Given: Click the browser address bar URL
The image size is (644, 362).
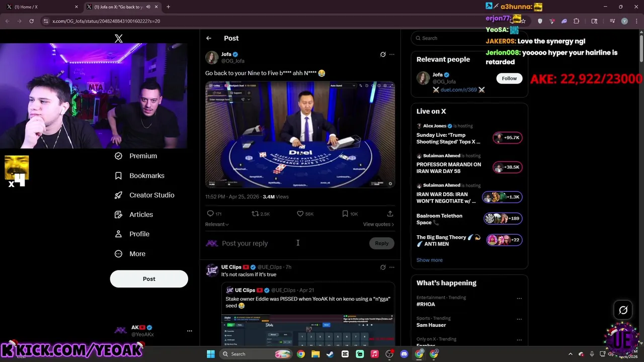Looking at the screenshot, I should [x=106, y=21].
